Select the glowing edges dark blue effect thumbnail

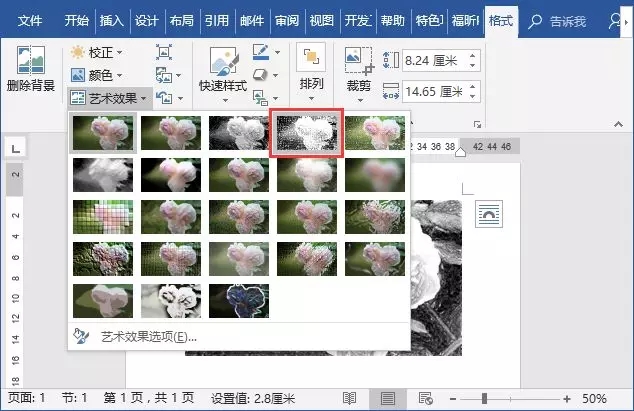(x=239, y=301)
